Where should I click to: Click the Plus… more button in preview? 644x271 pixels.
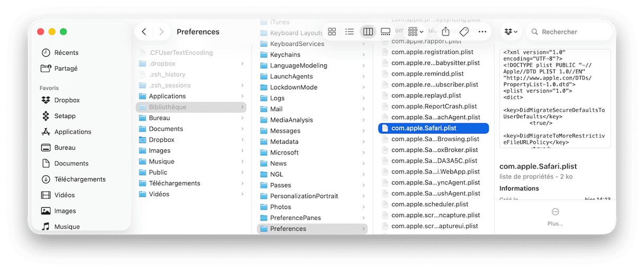[555, 217]
